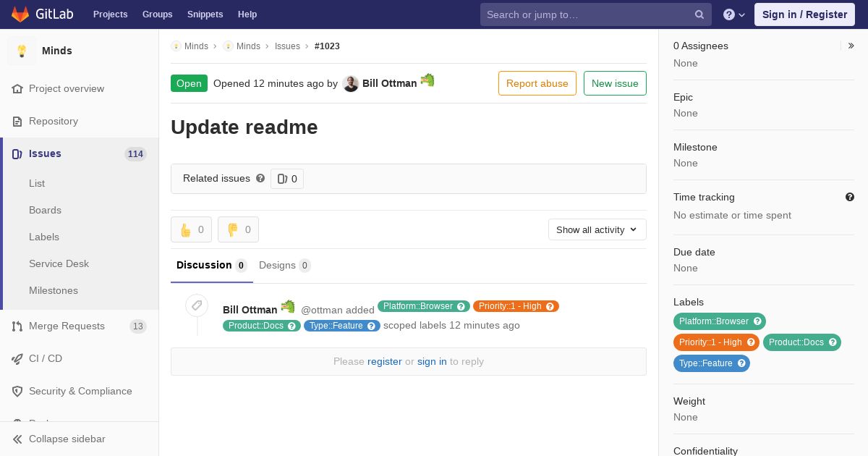Open the issues List sidebar item
This screenshot has height=456, width=868.
click(x=37, y=183)
